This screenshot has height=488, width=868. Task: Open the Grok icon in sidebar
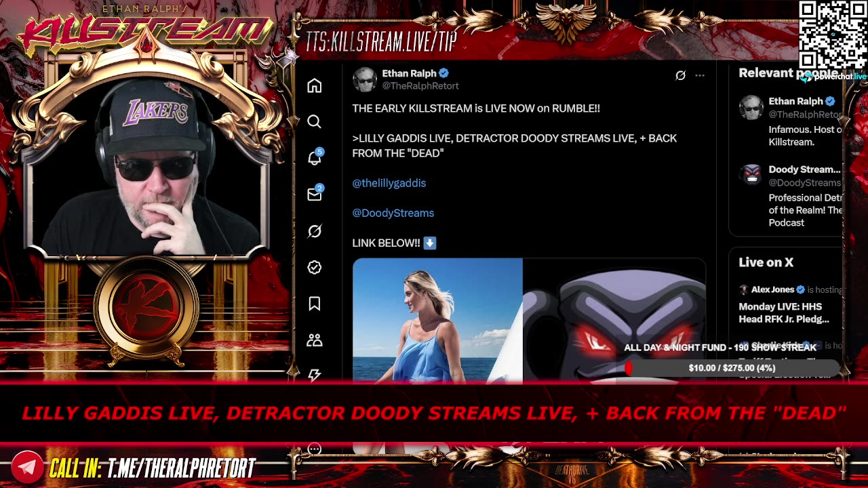[x=314, y=231]
